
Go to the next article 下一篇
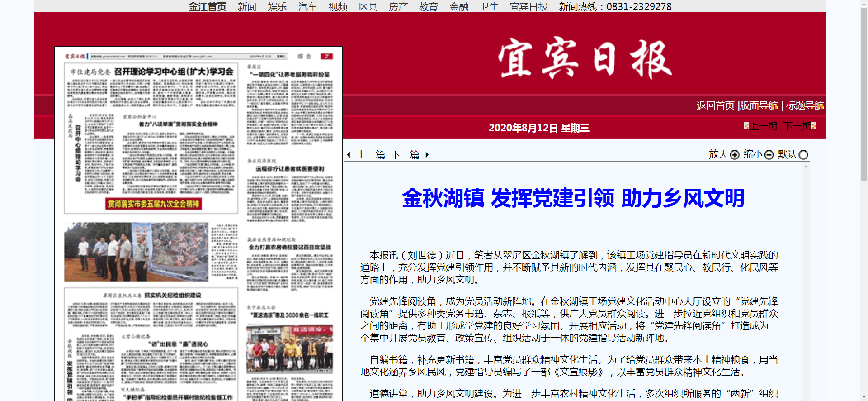pyautogui.click(x=405, y=155)
